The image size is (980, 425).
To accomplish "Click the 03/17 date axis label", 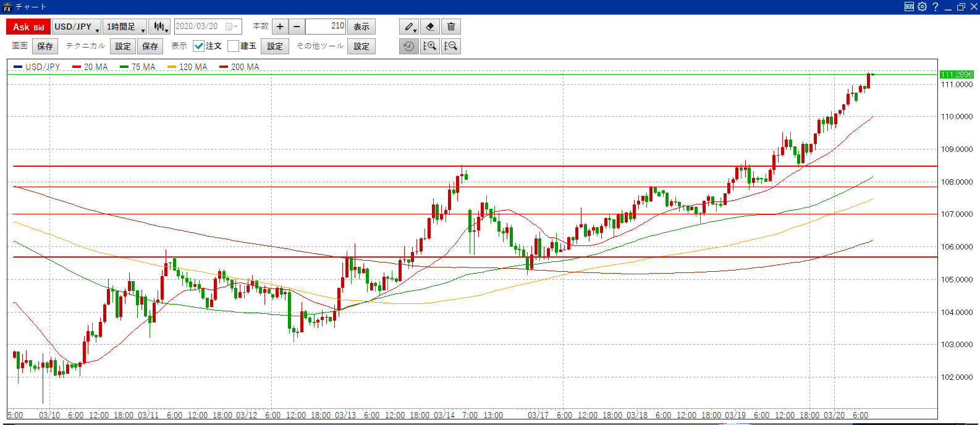I will [x=538, y=415].
